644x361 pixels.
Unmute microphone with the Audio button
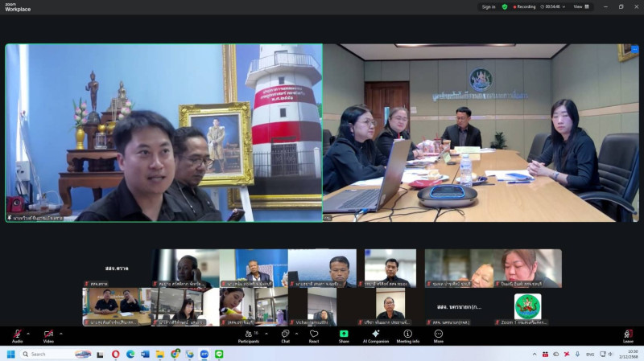[17, 334]
